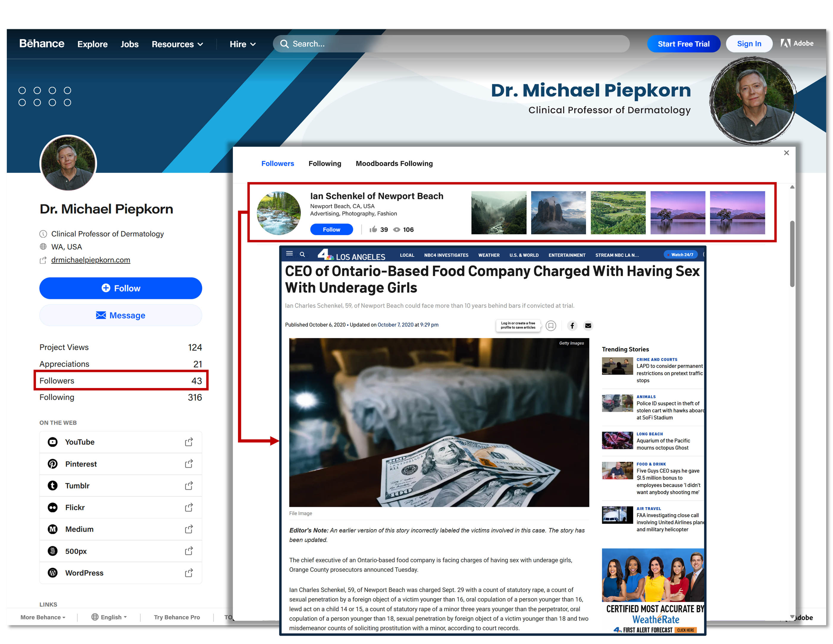Click the followers list scroll-up arrow
Viewport: 833px width, 644px height.
(x=792, y=187)
